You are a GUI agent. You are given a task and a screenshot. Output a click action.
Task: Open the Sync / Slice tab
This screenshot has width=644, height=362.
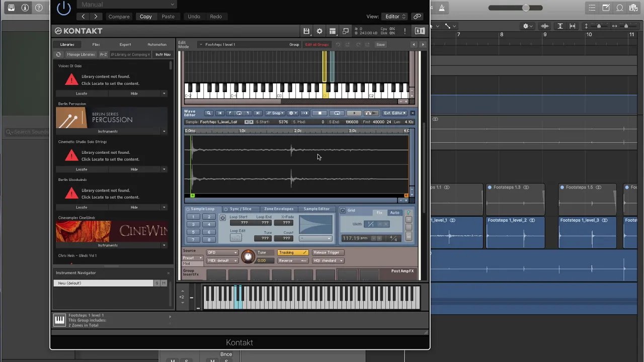click(240, 209)
